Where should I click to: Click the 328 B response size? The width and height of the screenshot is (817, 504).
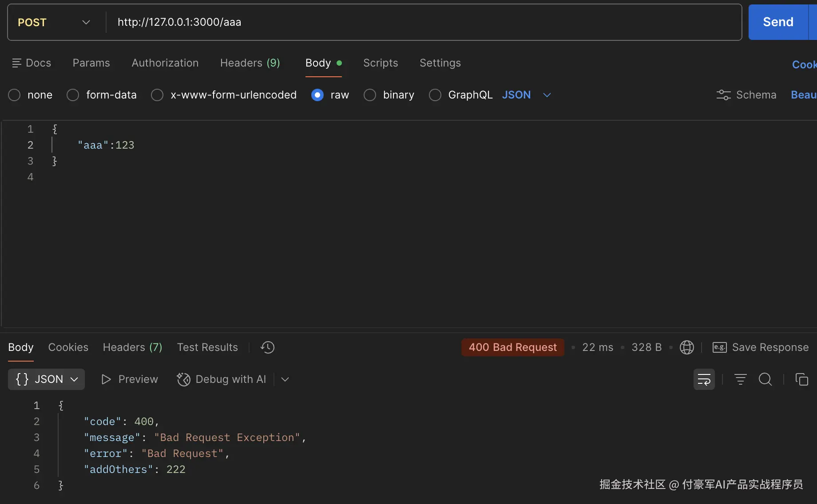click(x=646, y=347)
